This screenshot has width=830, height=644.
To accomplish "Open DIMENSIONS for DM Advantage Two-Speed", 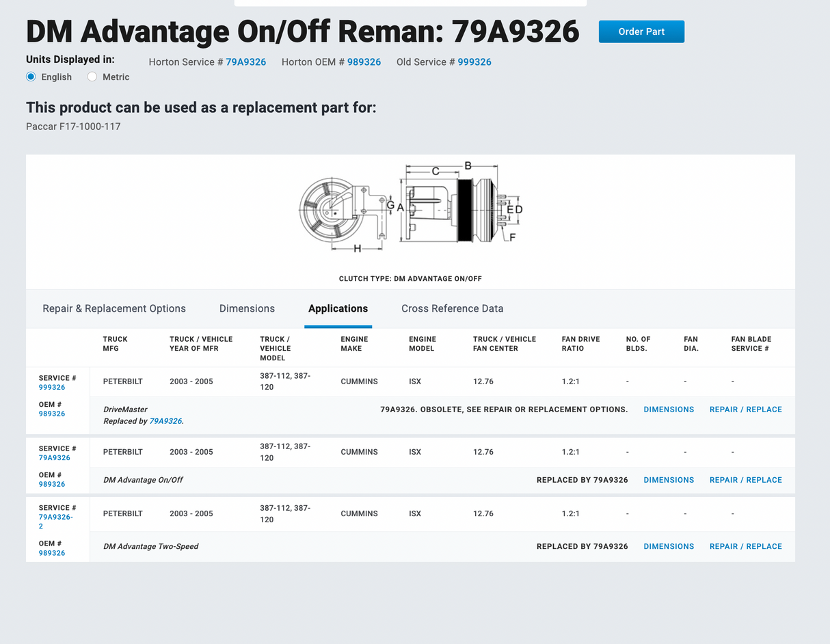I will [668, 546].
